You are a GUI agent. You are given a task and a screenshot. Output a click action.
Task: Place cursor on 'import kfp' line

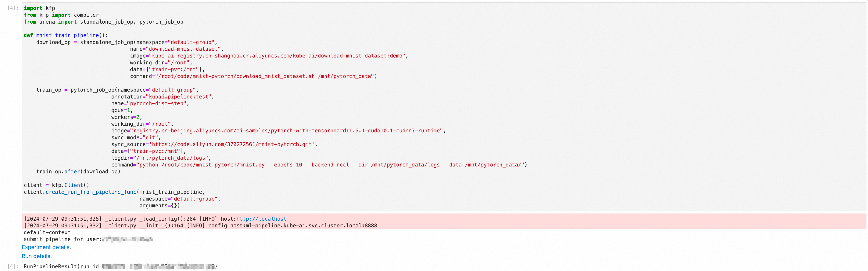(39, 8)
